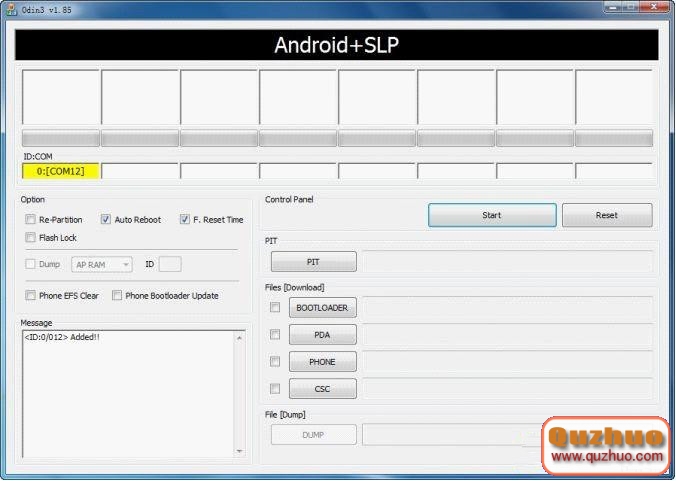Viewport: 676px width, 481px height.
Task: Enable the Re-Partition checkbox
Action: [30, 219]
